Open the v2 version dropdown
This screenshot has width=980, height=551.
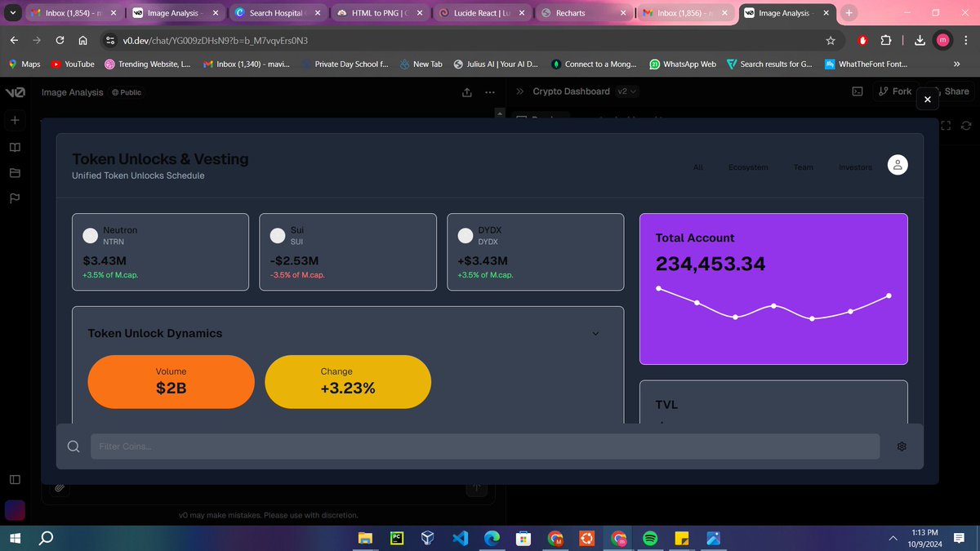(626, 91)
